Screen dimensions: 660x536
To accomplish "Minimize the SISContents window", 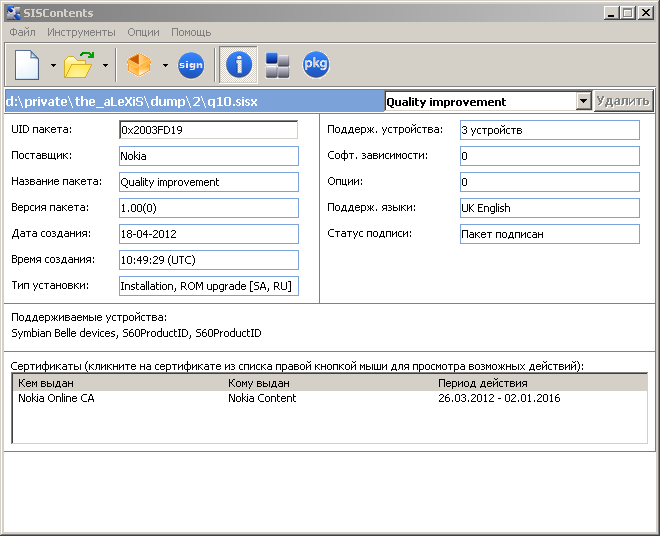I will 611,13.
